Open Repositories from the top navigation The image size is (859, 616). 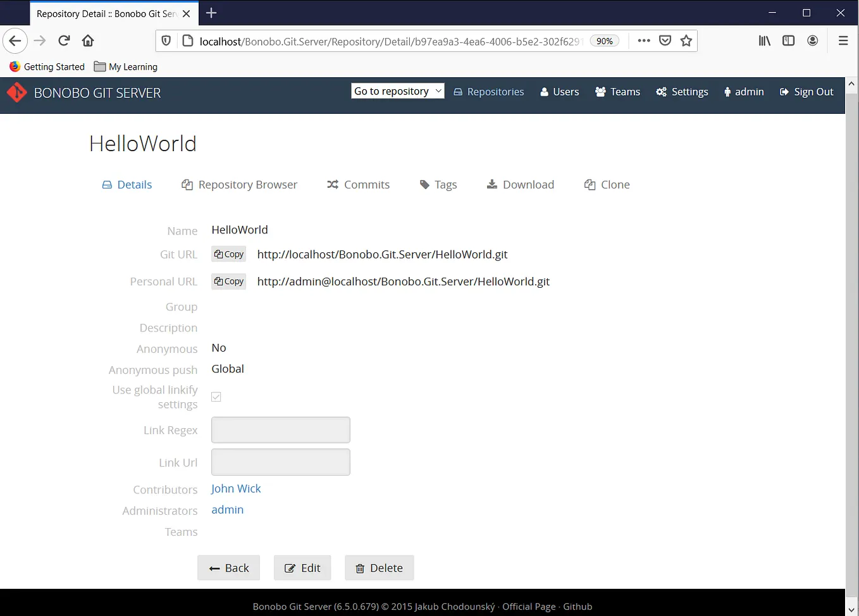488,92
